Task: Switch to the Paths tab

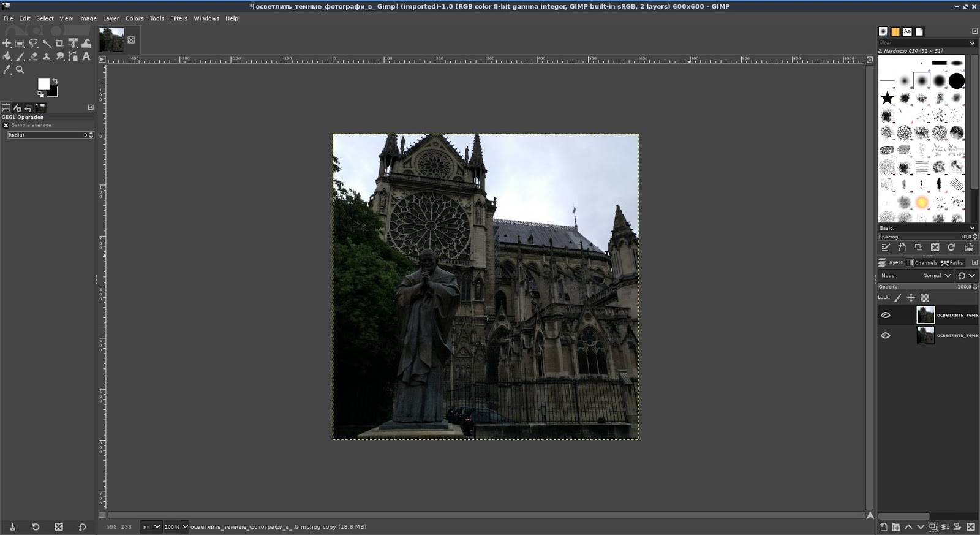Action: tap(952, 263)
